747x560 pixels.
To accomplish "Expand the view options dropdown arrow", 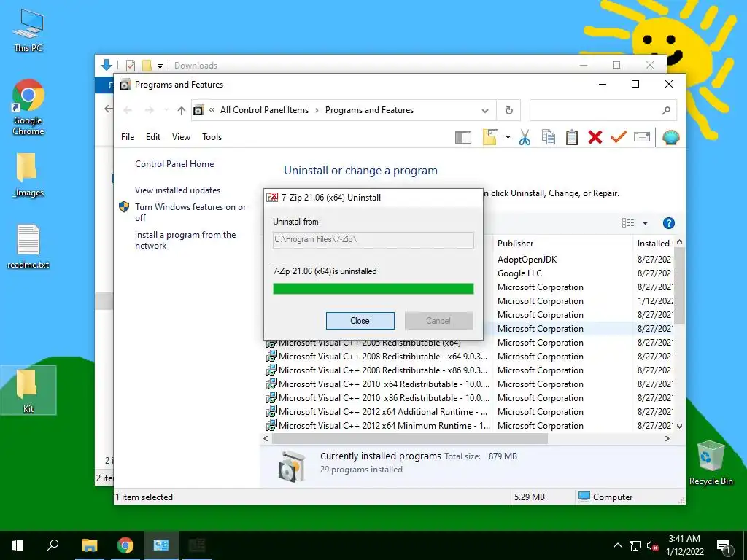I will pyautogui.click(x=645, y=223).
